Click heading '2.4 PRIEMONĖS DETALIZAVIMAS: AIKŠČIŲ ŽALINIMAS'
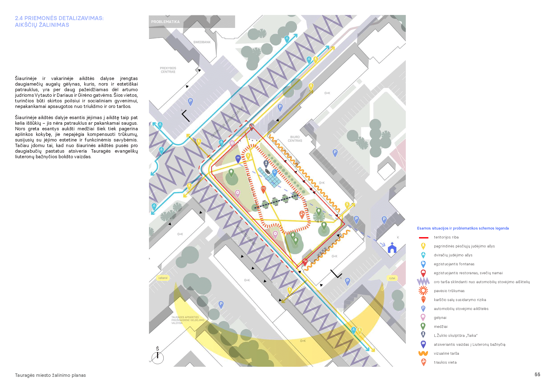 tap(59, 21)
